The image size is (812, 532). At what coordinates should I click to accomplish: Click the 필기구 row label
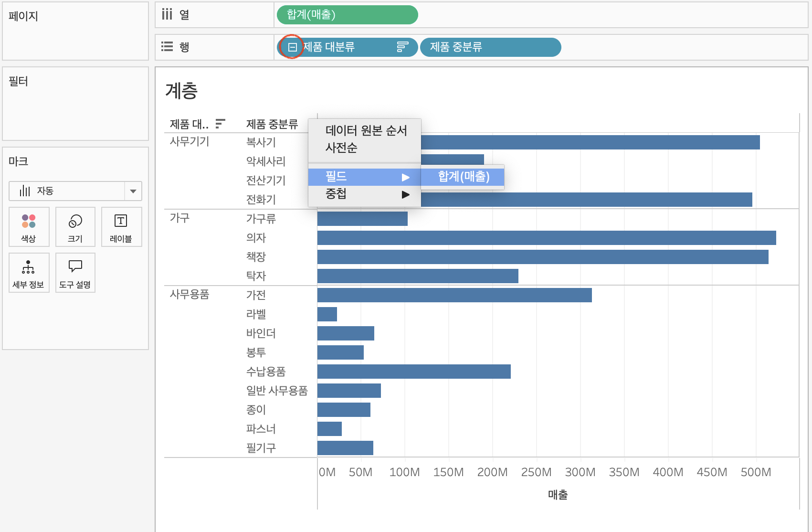pyautogui.click(x=261, y=448)
